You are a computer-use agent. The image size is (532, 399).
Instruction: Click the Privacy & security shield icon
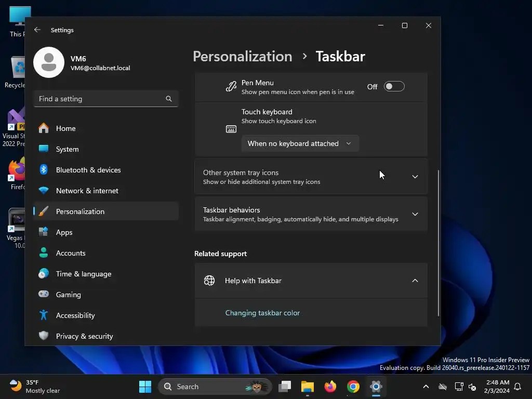coord(44,336)
